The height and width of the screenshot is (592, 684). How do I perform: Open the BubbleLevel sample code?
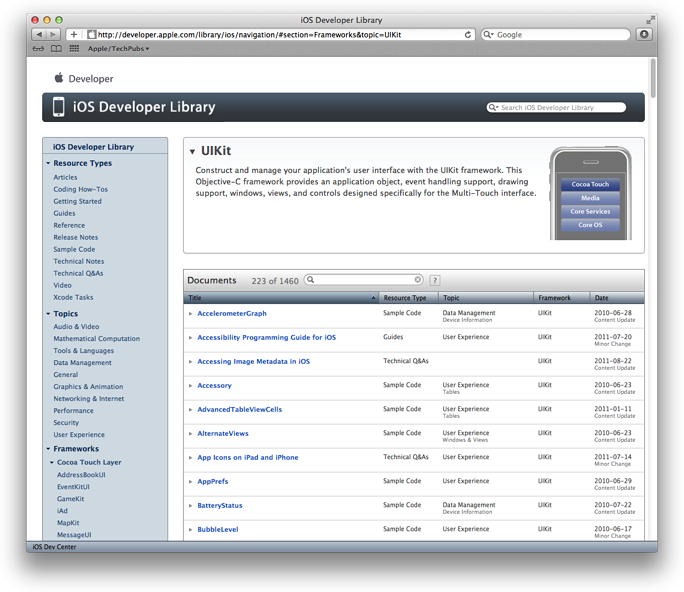tap(218, 529)
